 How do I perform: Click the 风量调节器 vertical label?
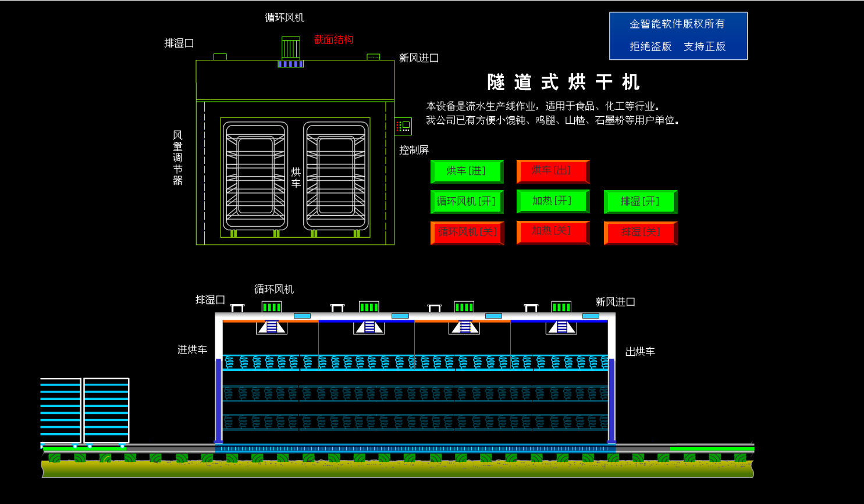click(x=177, y=158)
